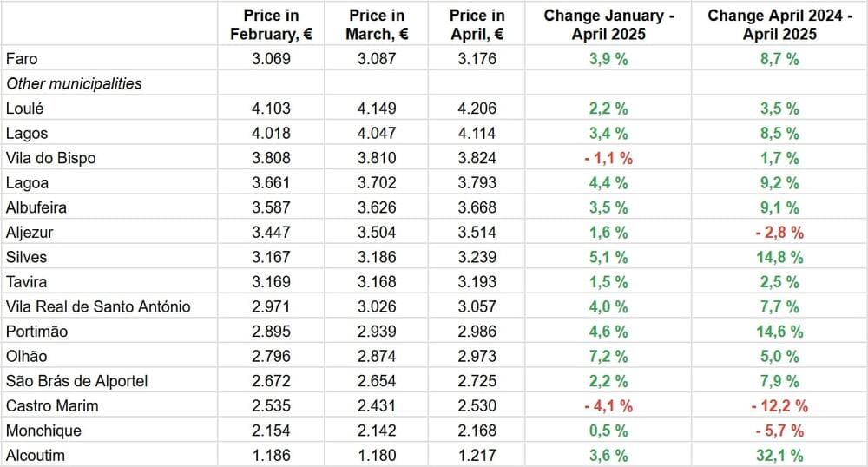Select Lagos April price 4.114
Image resolution: width=868 pixels, height=467 pixels.
tap(477, 134)
